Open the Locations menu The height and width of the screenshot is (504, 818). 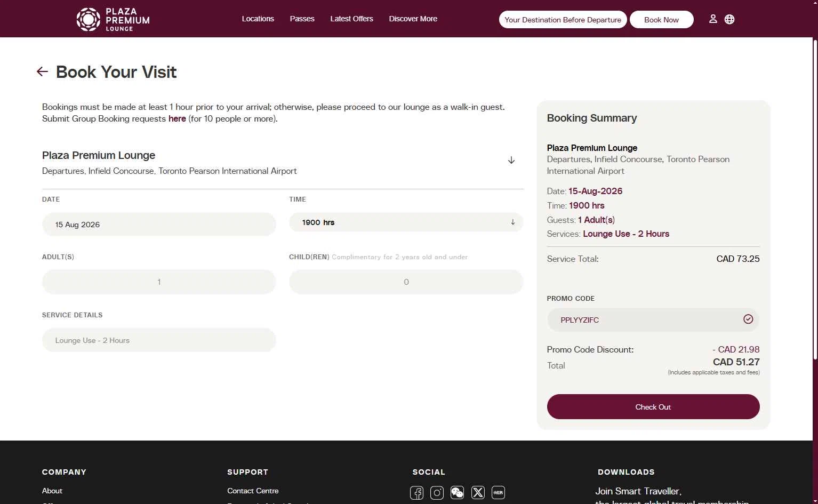tap(258, 19)
